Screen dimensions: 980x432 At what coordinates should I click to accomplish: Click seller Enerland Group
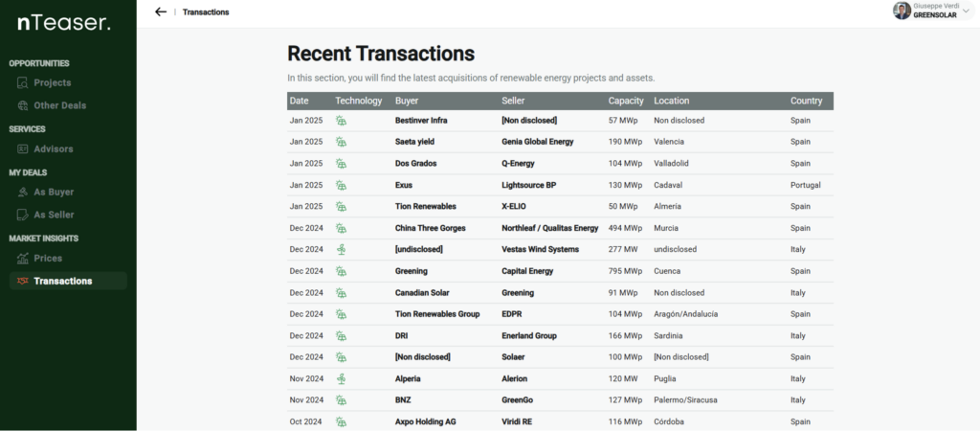(x=528, y=335)
